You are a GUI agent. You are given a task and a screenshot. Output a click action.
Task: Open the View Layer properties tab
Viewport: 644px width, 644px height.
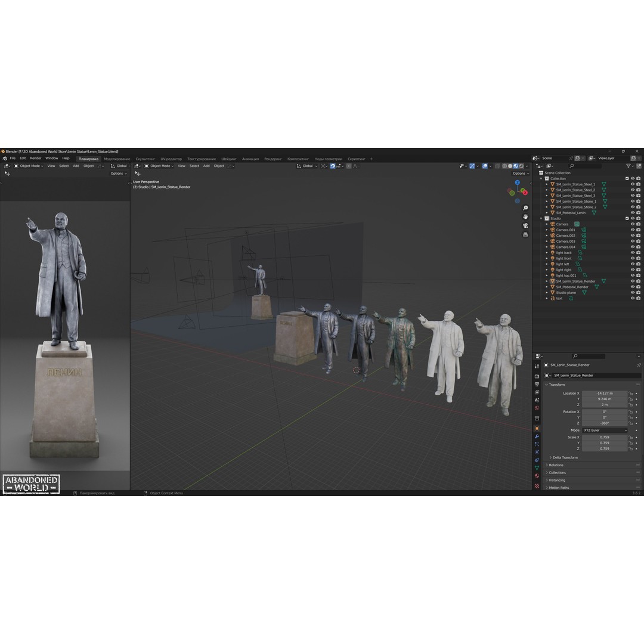click(537, 392)
